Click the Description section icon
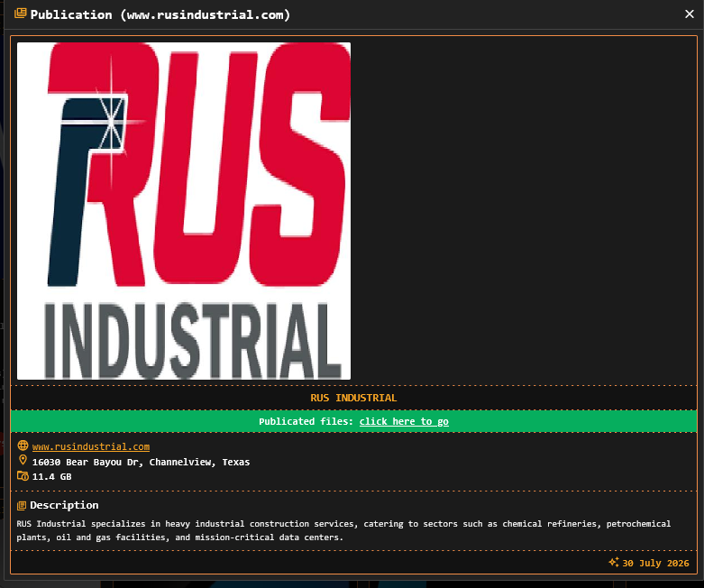Viewport: 704px width, 588px height. pyautogui.click(x=22, y=506)
